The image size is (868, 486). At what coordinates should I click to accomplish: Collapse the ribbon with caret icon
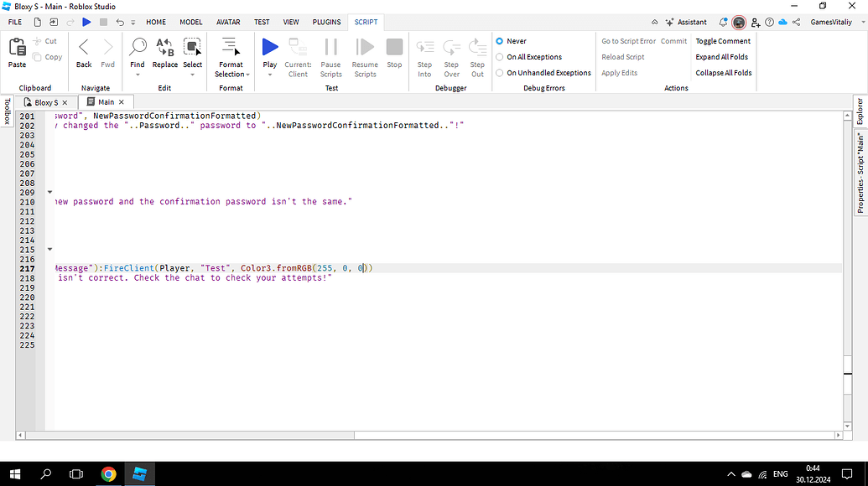coord(654,22)
